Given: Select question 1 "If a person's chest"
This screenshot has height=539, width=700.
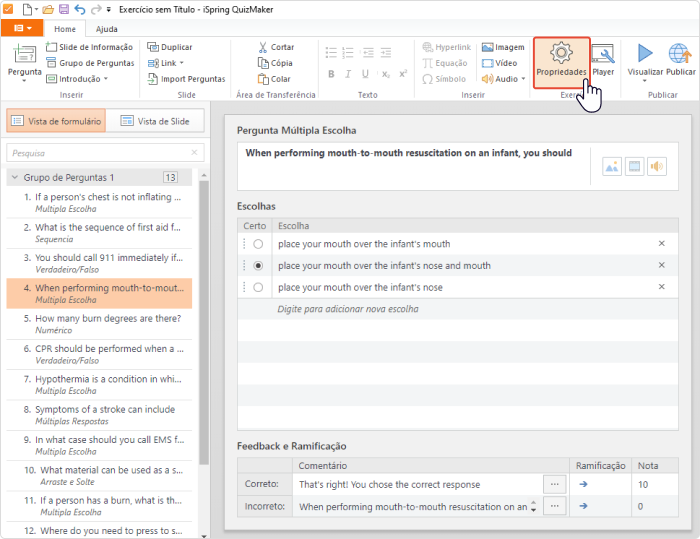Looking at the screenshot, I should [x=99, y=202].
